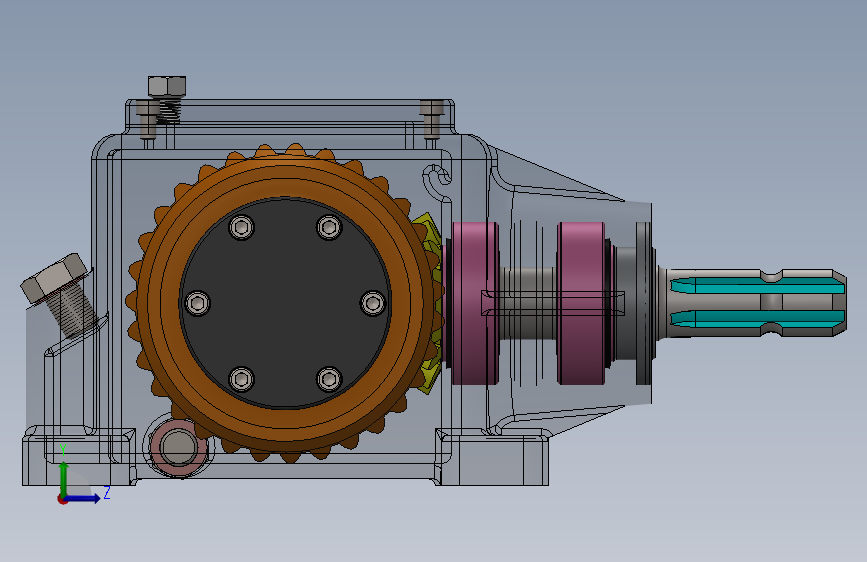867x562 pixels.
Task: Pick the middle-left socket screw on the hub cover
Action: coord(197,303)
